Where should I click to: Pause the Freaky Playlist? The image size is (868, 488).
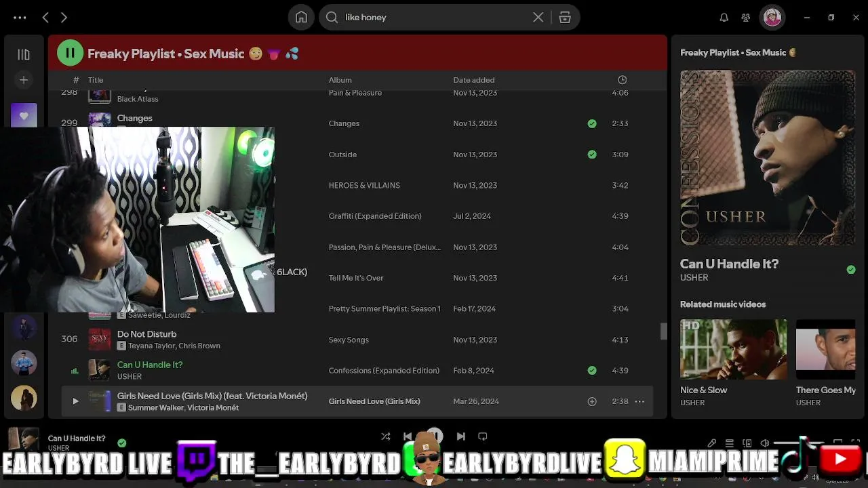pyautogui.click(x=70, y=53)
